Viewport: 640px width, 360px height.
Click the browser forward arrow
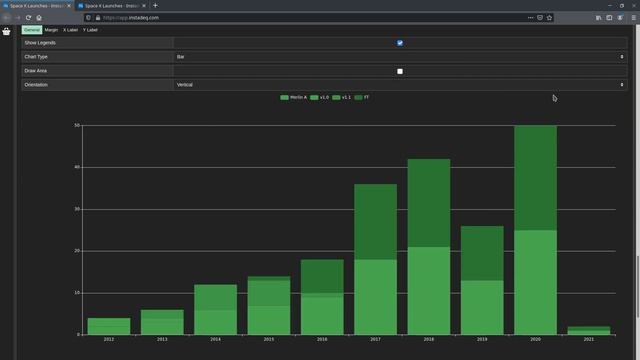tap(18, 18)
